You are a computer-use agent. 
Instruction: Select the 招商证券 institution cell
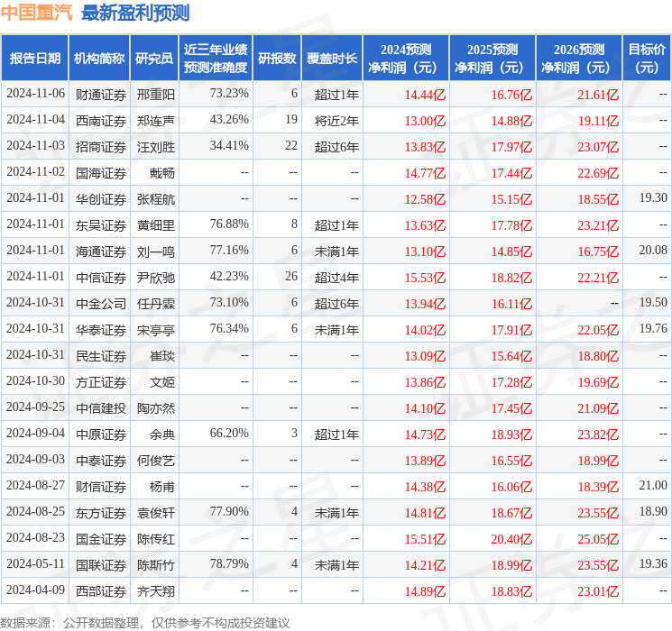pyautogui.click(x=101, y=147)
